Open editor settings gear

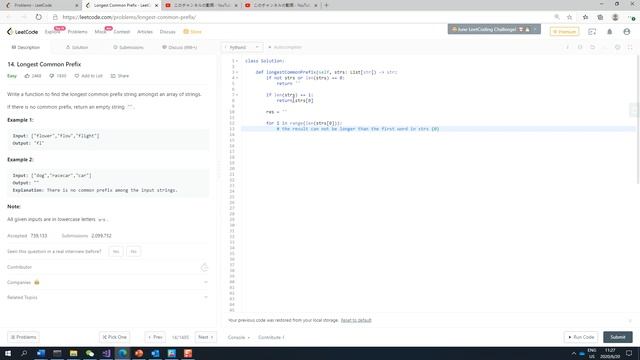[618, 47]
